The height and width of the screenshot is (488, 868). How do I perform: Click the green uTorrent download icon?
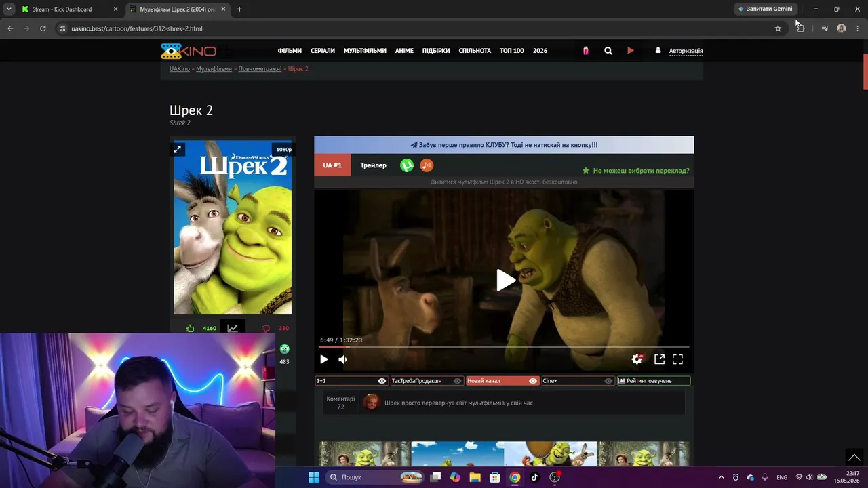click(407, 165)
